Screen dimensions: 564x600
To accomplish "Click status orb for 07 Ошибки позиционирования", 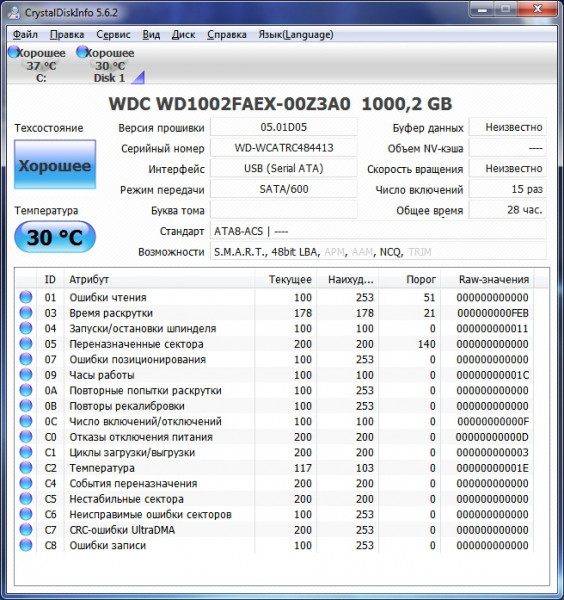I will click(26, 359).
